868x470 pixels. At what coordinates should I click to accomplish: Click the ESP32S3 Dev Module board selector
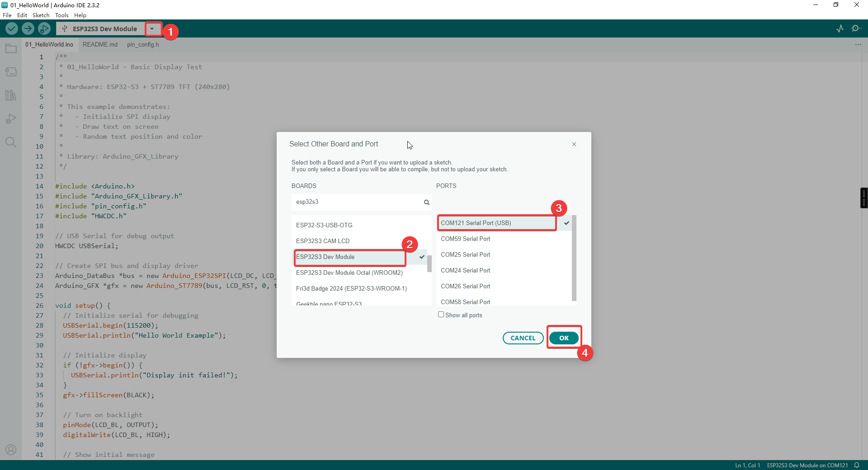coord(100,29)
